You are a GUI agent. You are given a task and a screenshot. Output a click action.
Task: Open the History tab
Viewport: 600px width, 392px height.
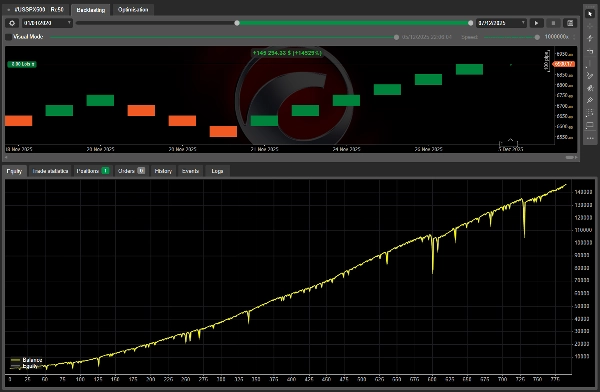(163, 171)
